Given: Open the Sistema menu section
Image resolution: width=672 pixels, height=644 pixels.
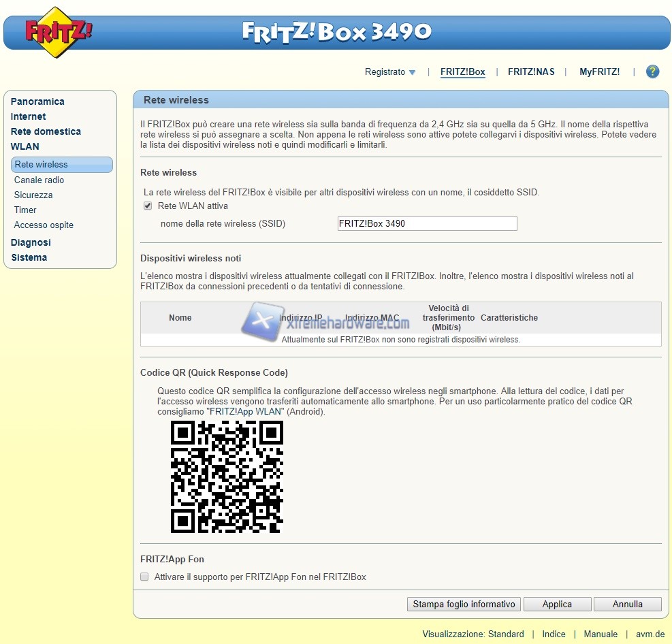Looking at the screenshot, I should tap(29, 257).
